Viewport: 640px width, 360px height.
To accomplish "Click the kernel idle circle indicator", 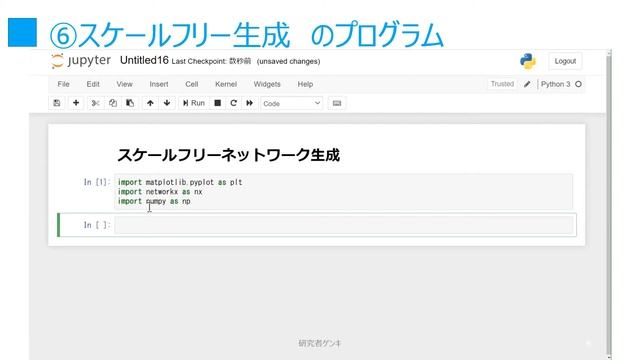I will [x=578, y=84].
